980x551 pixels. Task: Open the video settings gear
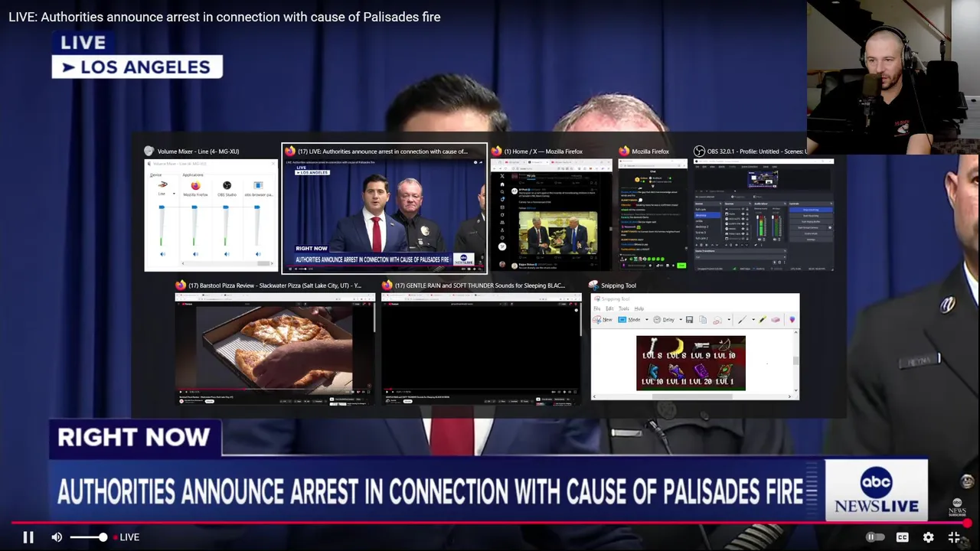pos(928,537)
